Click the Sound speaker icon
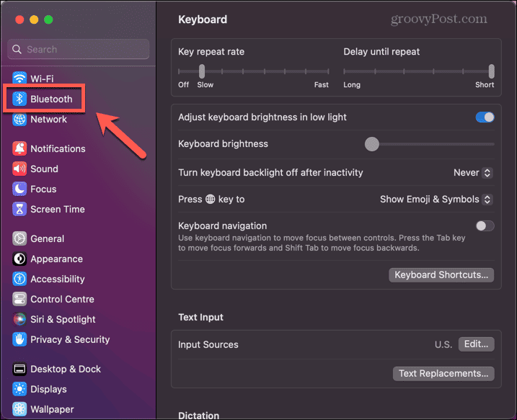The image size is (517, 420). (x=19, y=169)
